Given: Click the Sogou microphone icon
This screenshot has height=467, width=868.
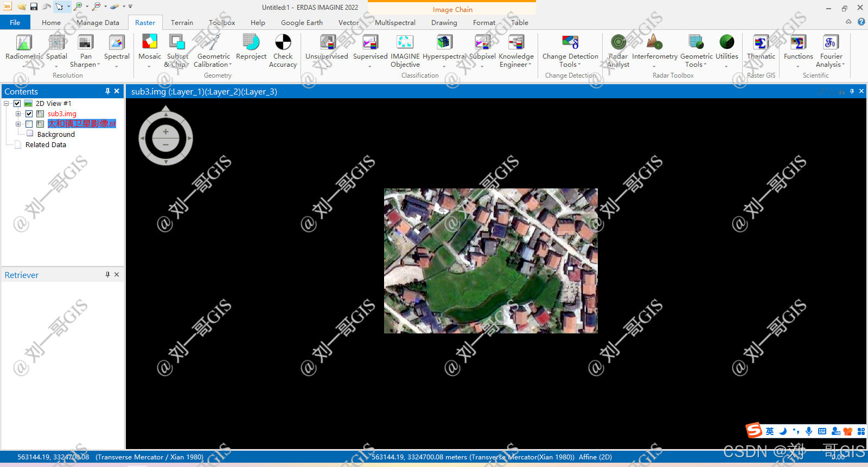Looking at the screenshot, I should [809, 431].
